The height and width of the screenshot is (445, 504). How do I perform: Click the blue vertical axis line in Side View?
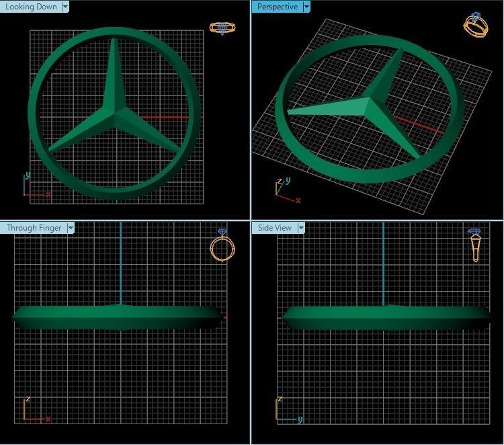pyautogui.click(x=383, y=263)
